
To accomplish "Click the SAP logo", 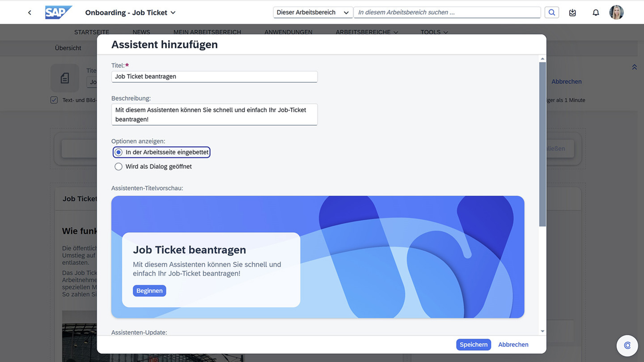I will [x=58, y=12].
